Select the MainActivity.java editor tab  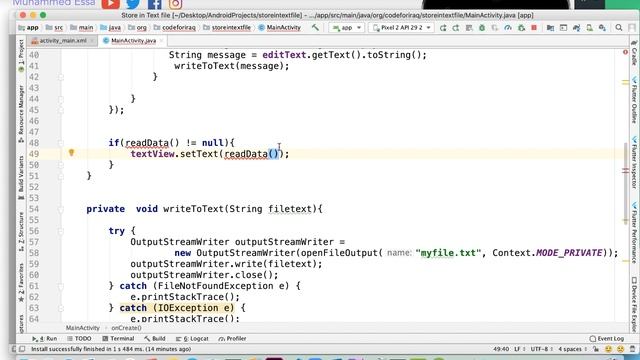(133, 41)
